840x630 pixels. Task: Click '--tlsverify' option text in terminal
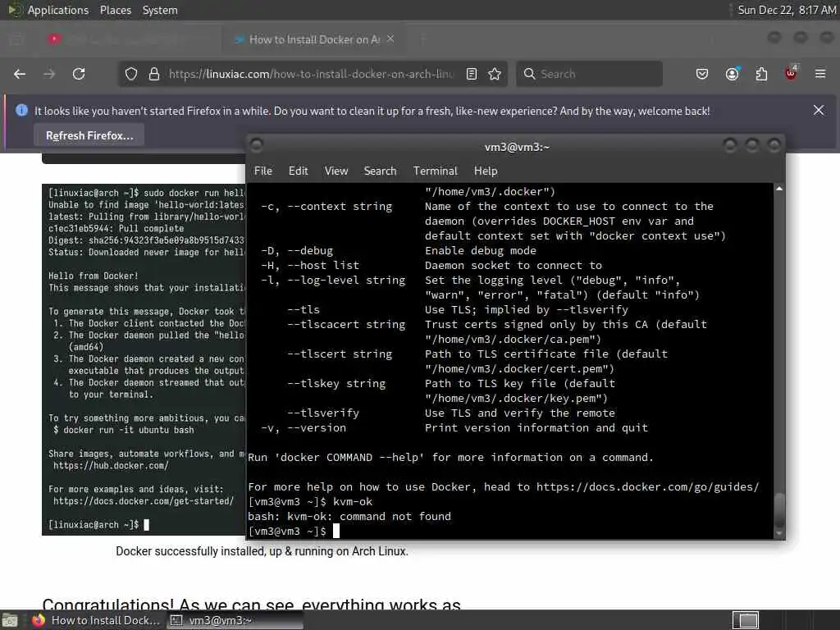[x=323, y=413]
